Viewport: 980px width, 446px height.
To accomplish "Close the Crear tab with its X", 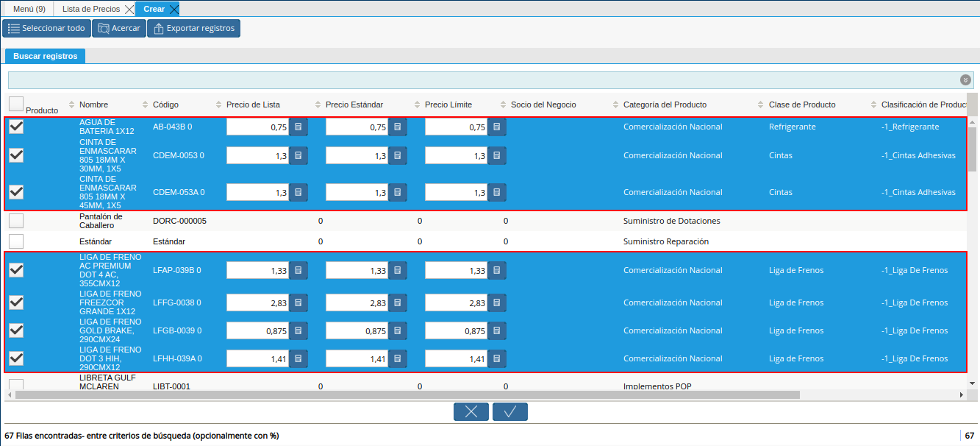I will [x=174, y=9].
